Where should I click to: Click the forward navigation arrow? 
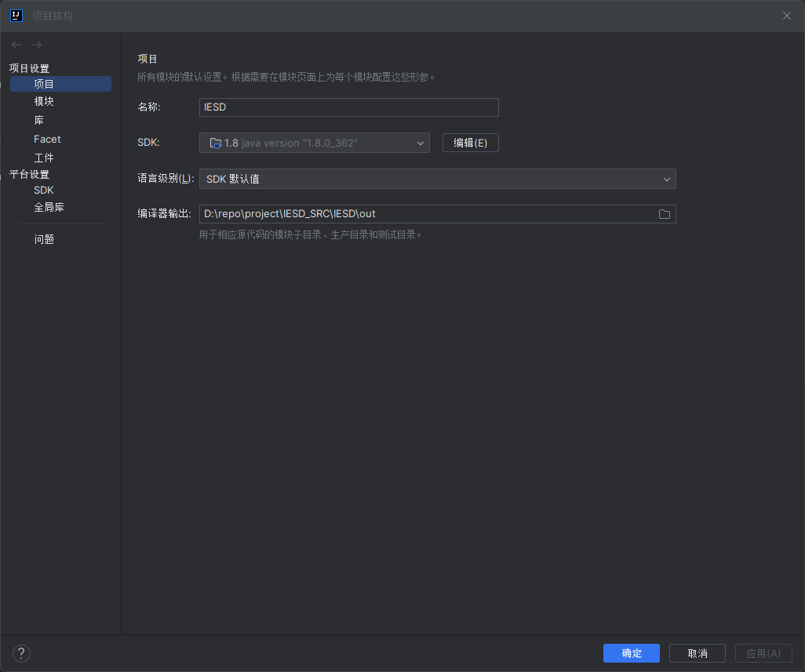[37, 45]
